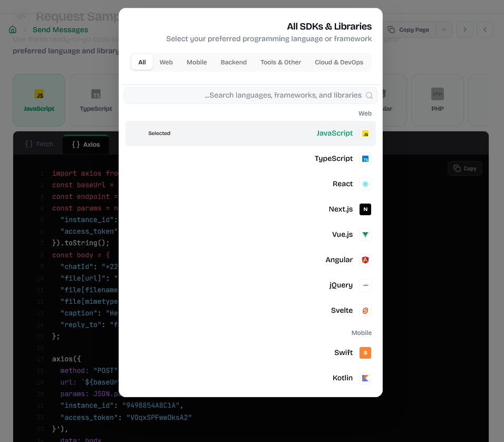Choose Vue.js from the SDK list

pyautogui.click(x=250, y=235)
